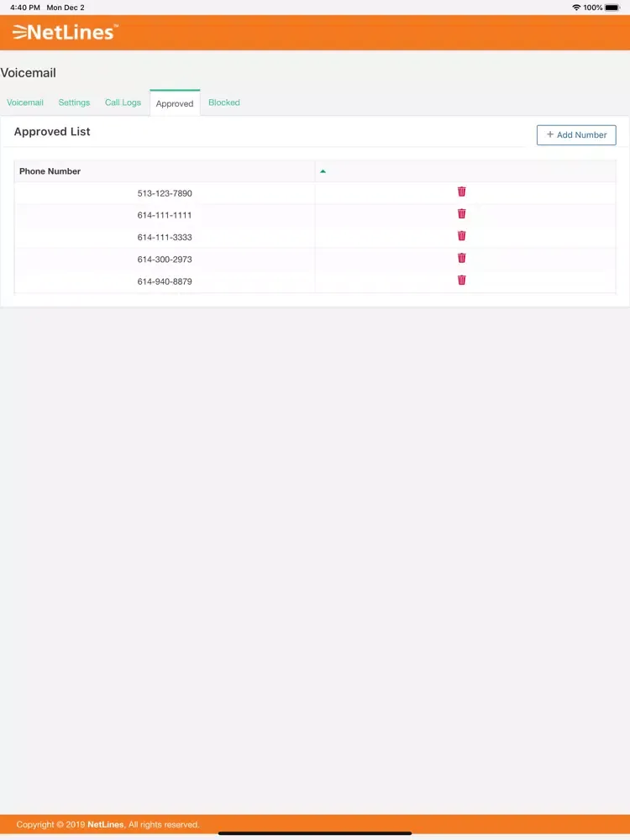Open the Call Logs tab
Image resolution: width=630 pixels, height=840 pixels.
[x=123, y=102]
